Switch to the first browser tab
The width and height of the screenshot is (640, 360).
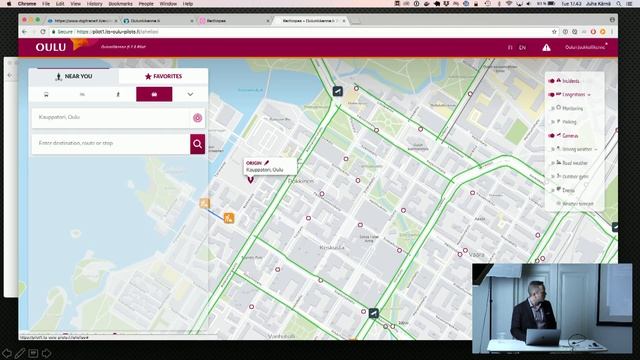click(82, 20)
